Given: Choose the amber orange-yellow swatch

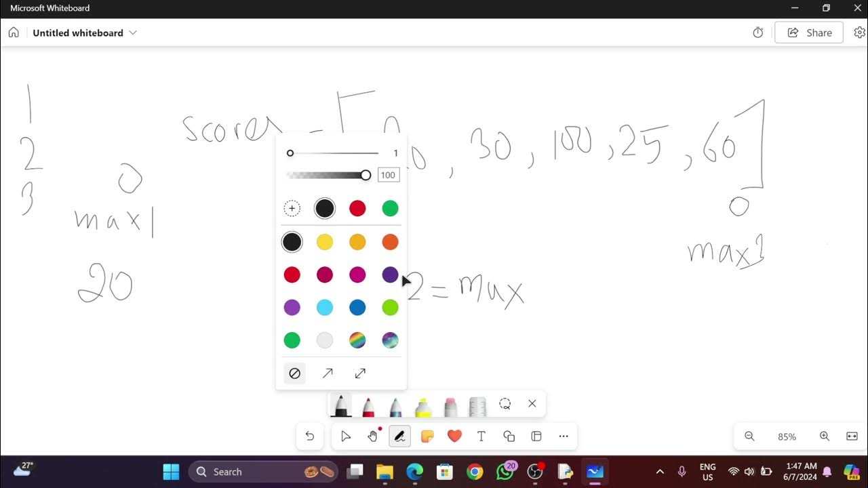Looking at the screenshot, I should click(357, 242).
